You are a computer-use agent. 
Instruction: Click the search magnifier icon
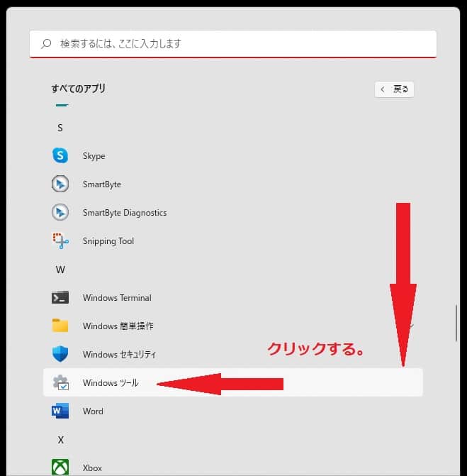pyautogui.click(x=46, y=44)
